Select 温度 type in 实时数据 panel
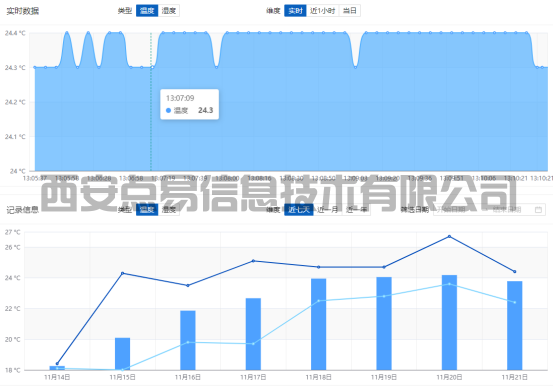The image size is (553, 388). tap(147, 11)
